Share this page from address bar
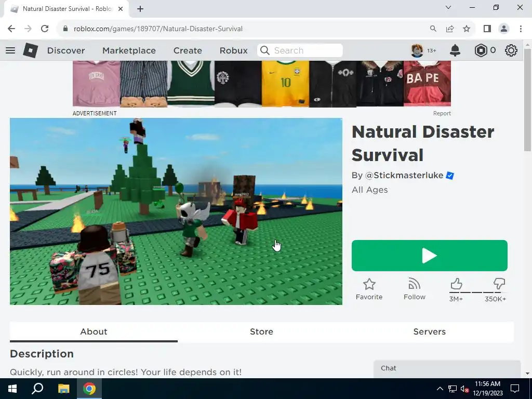Viewport: 532px width, 399px height. click(x=450, y=29)
